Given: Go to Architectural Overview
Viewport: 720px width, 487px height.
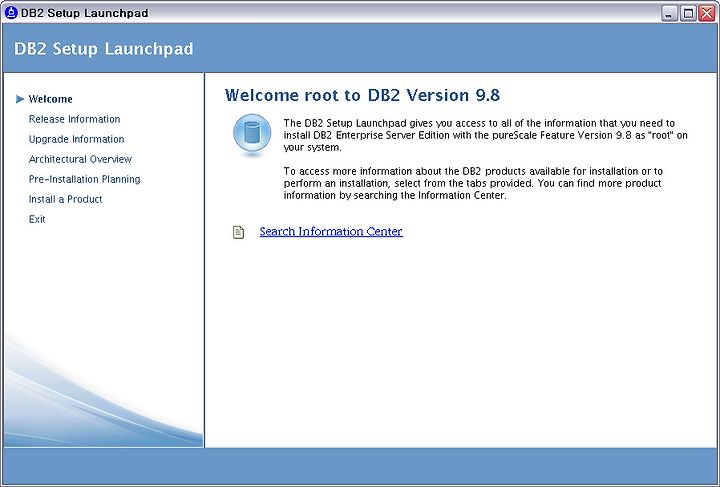Looking at the screenshot, I should point(80,159).
